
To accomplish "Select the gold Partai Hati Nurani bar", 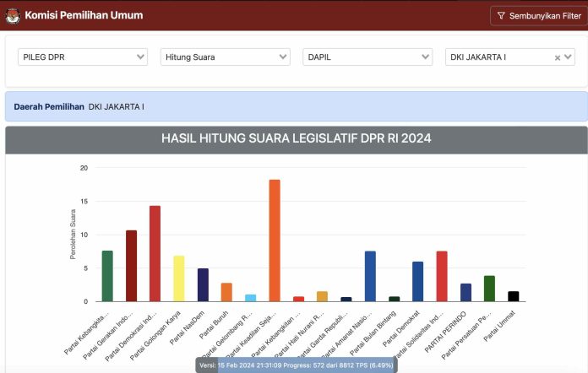I will [322, 296].
